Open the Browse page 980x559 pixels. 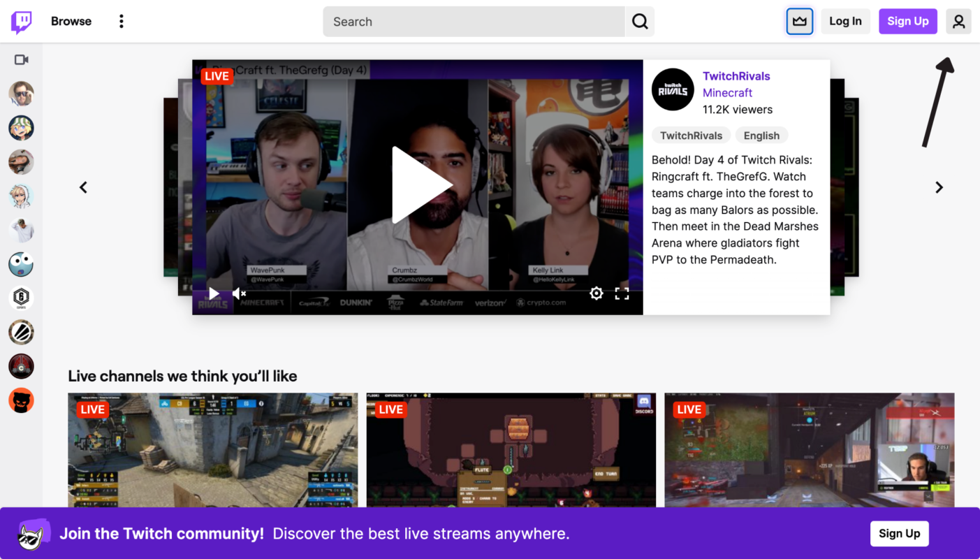[x=71, y=22]
